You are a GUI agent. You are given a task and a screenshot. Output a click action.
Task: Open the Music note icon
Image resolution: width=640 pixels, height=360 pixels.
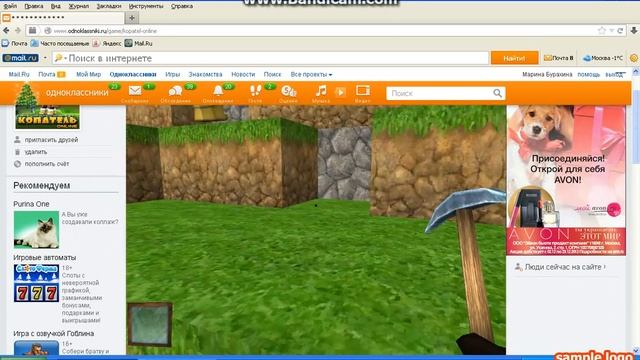click(x=321, y=91)
